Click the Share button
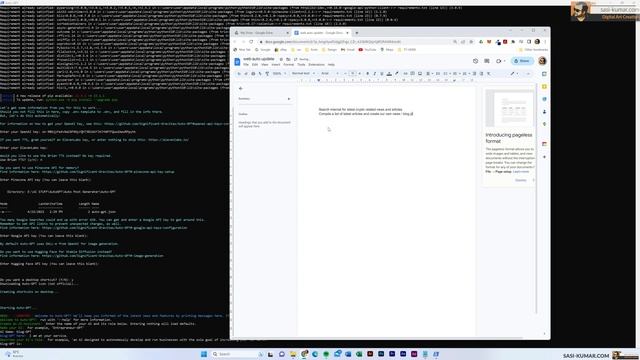The width and height of the screenshot is (640, 360). coord(522,61)
